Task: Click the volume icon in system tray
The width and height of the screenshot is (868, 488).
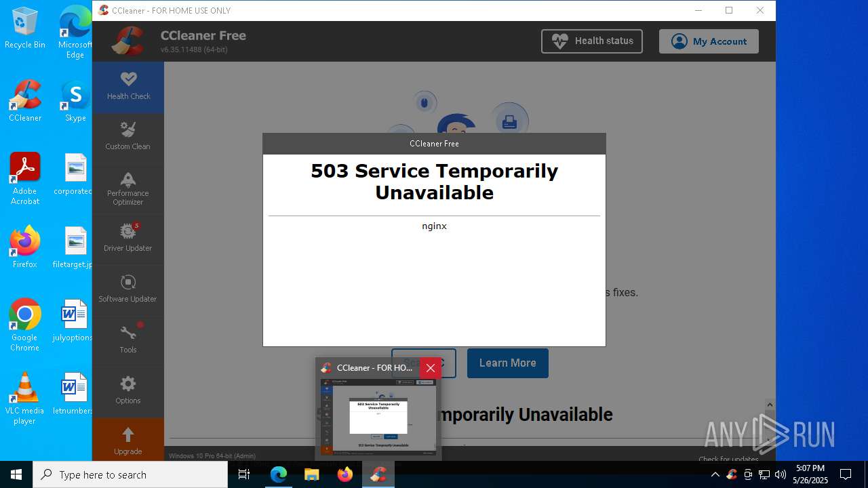Action: click(781, 474)
